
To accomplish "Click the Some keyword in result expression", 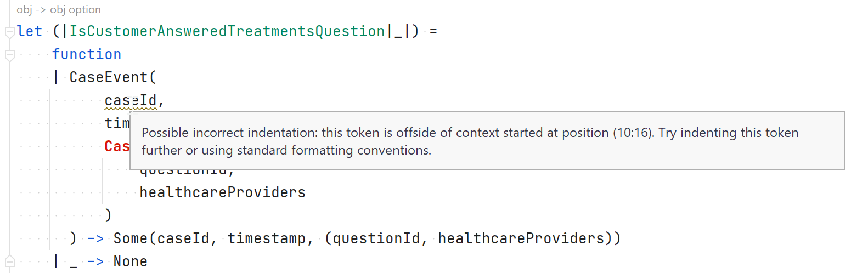I will coord(131,238).
